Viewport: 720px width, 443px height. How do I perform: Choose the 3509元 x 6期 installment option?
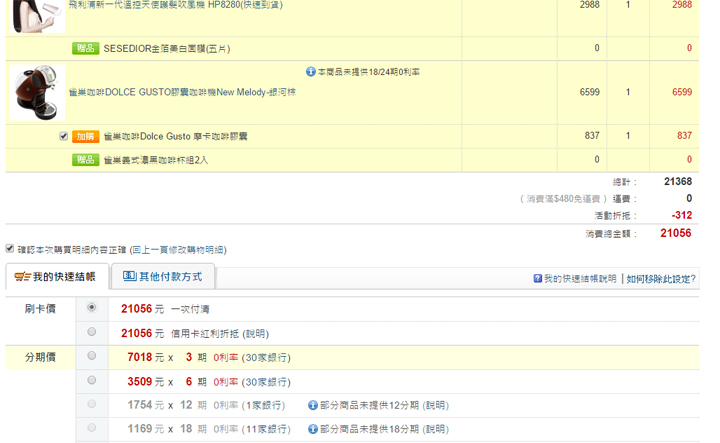pyautogui.click(x=92, y=380)
